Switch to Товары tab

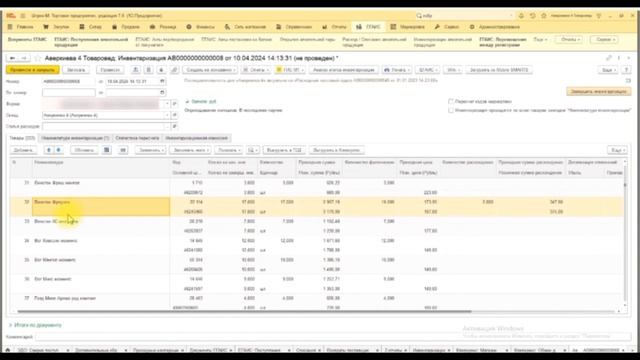[22, 138]
